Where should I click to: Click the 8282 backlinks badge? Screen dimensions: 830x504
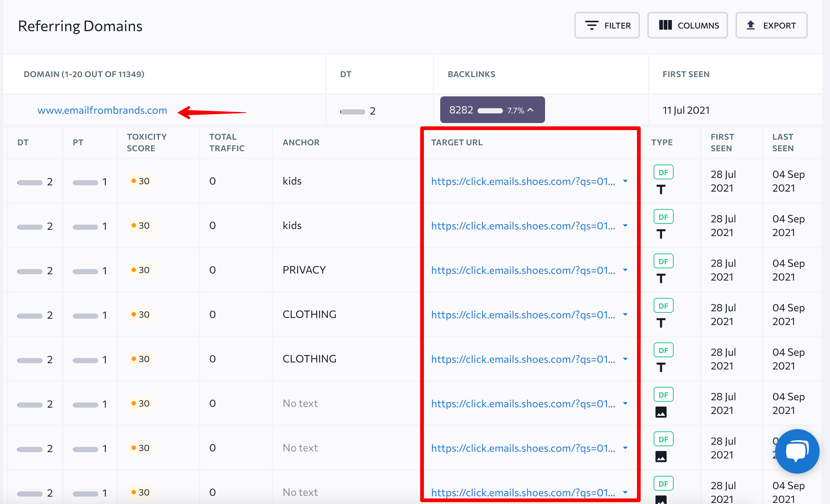pos(461,110)
